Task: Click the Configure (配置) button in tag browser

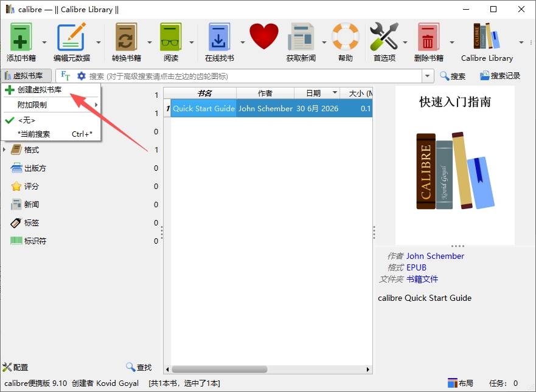Action: pos(15,367)
